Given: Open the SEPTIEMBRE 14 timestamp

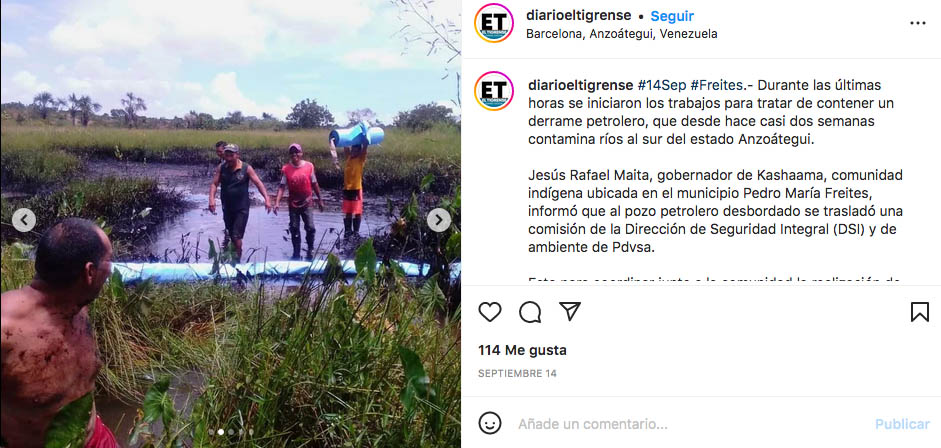Looking at the screenshot, I should [517, 374].
